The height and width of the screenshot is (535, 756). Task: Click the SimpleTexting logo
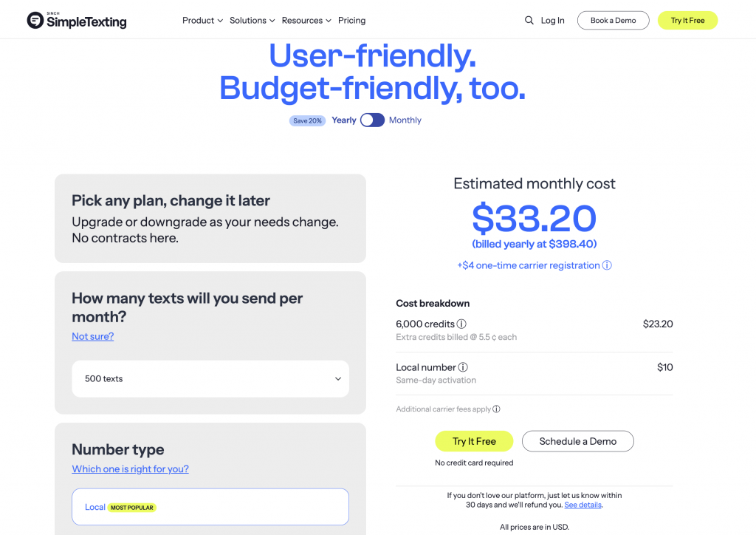77,21
